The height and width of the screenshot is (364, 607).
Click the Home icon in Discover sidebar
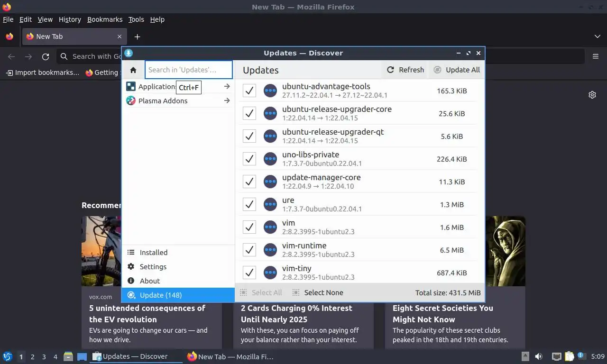133,70
